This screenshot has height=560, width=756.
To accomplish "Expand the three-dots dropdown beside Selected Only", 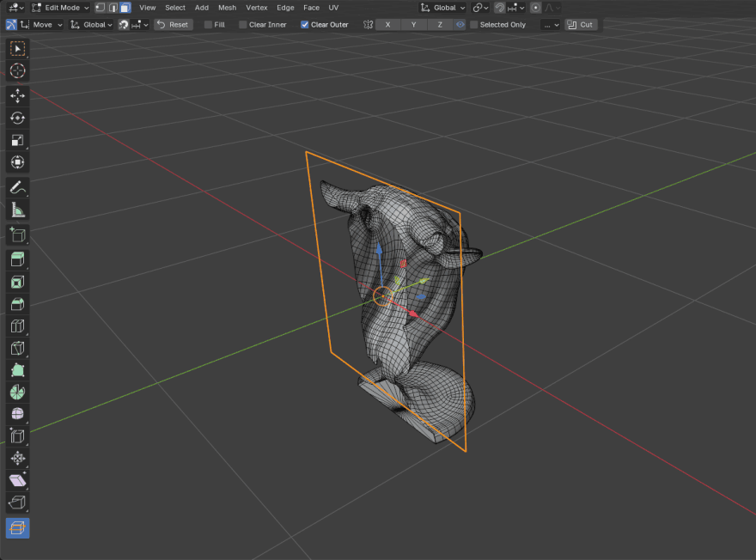I will 550,25.
